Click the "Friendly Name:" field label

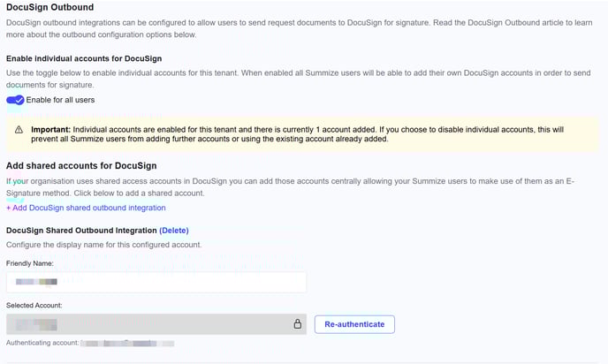pyautogui.click(x=30, y=263)
